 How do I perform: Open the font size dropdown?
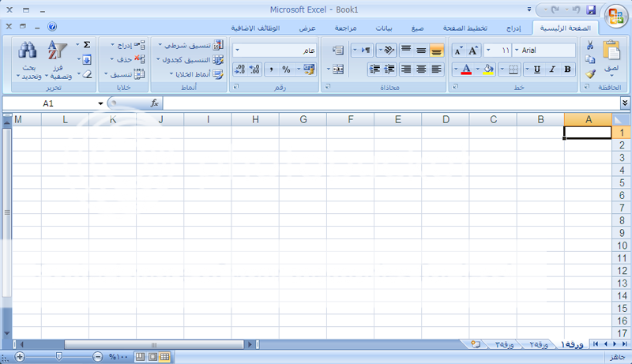pyautogui.click(x=488, y=51)
